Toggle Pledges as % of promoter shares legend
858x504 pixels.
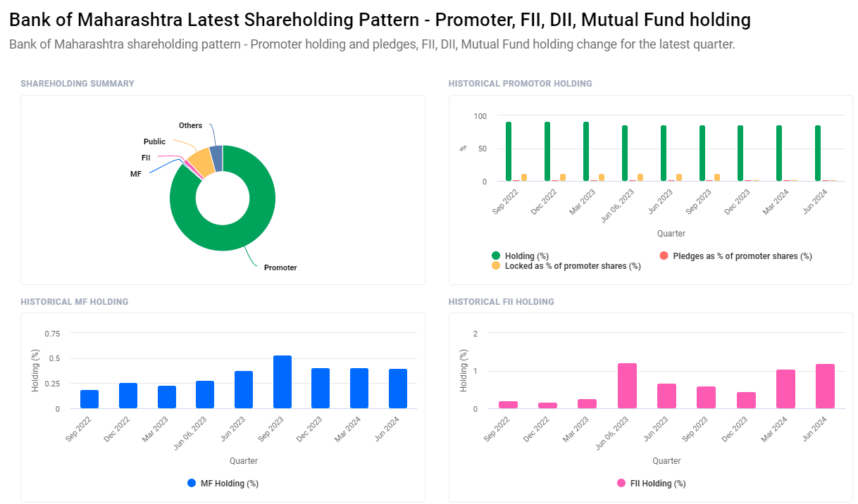pos(735,256)
